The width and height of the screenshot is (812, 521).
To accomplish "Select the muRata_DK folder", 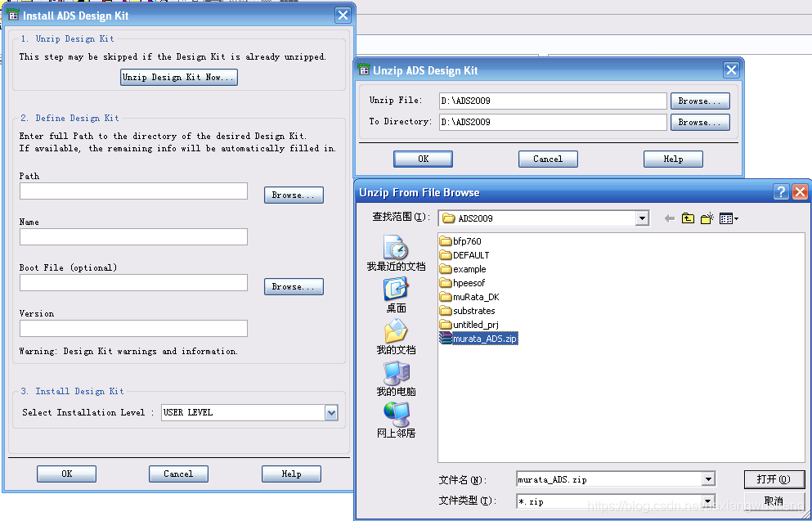I will [x=469, y=297].
